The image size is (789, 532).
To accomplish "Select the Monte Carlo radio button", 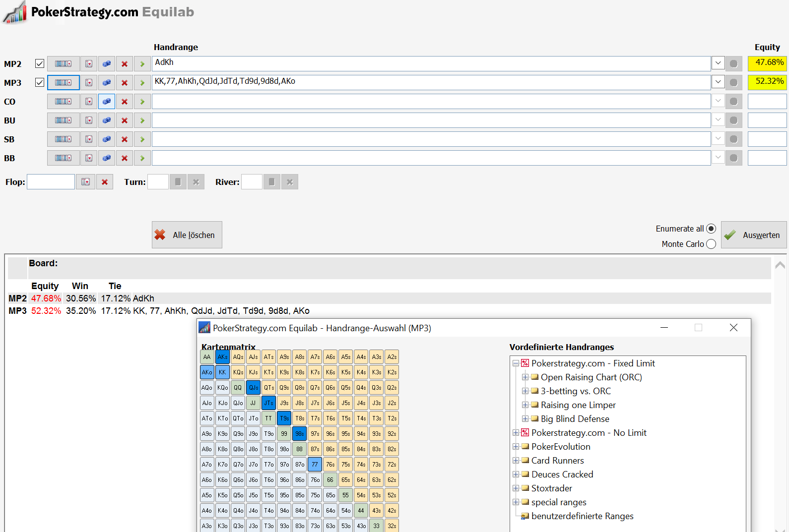I will (711, 244).
